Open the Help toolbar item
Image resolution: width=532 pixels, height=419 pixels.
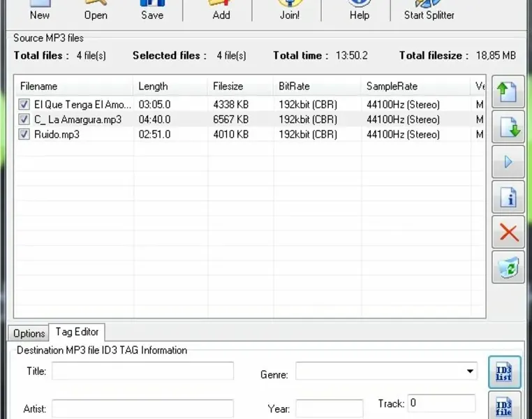[x=360, y=10]
